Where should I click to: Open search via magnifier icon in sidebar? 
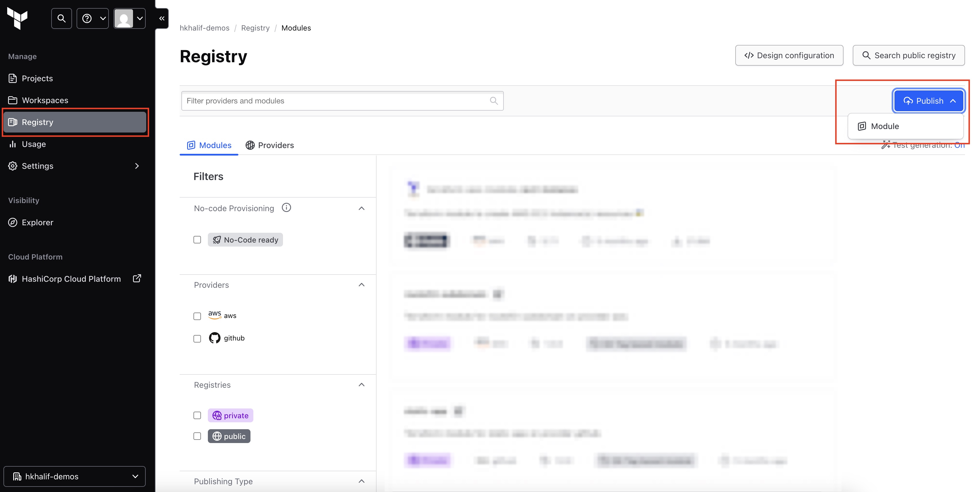tap(61, 18)
